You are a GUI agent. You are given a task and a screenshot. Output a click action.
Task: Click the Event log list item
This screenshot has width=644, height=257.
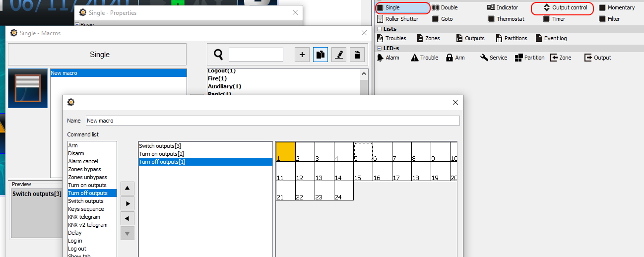coord(539,38)
